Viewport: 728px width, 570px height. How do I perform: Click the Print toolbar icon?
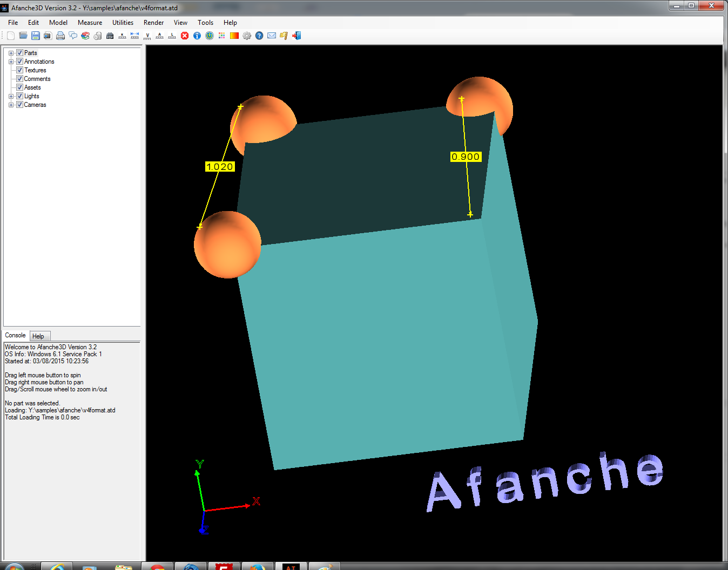[x=60, y=36]
